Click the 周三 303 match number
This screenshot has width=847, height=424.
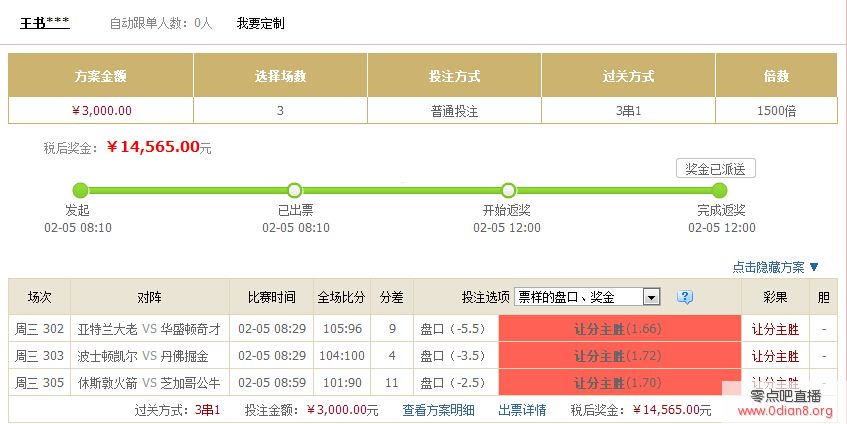pos(39,355)
